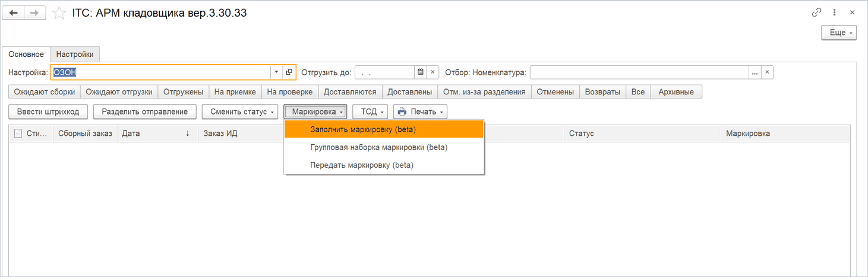The width and height of the screenshot is (868, 277).
Task: Choose Заполнить маркировку (beta)
Action: pyautogui.click(x=384, y=129)
